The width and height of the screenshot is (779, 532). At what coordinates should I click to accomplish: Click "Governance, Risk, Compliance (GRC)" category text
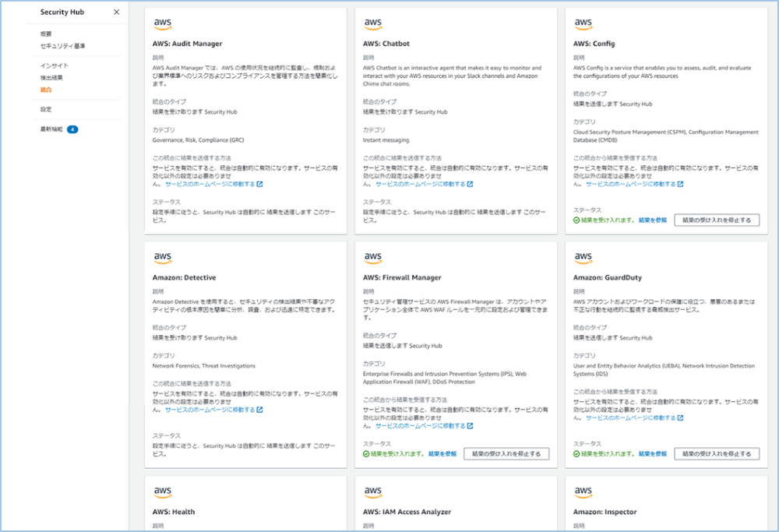(x=198, y=140)
